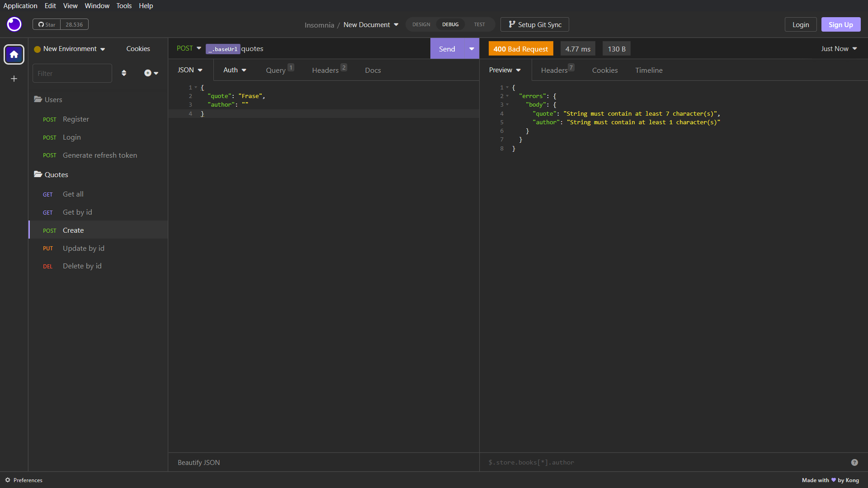The image size is (868, 488).
Task: Open the home dashboard icon
Action: click(x=14, y=55)
